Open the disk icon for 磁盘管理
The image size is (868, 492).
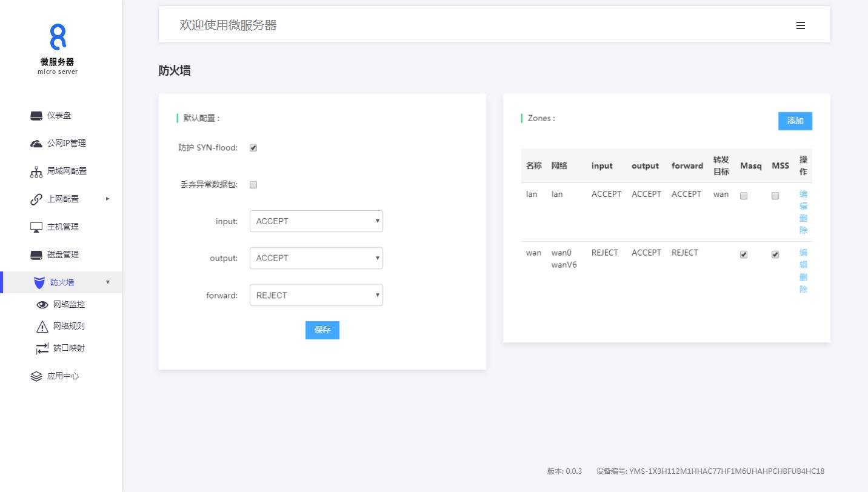coord(36,255)
